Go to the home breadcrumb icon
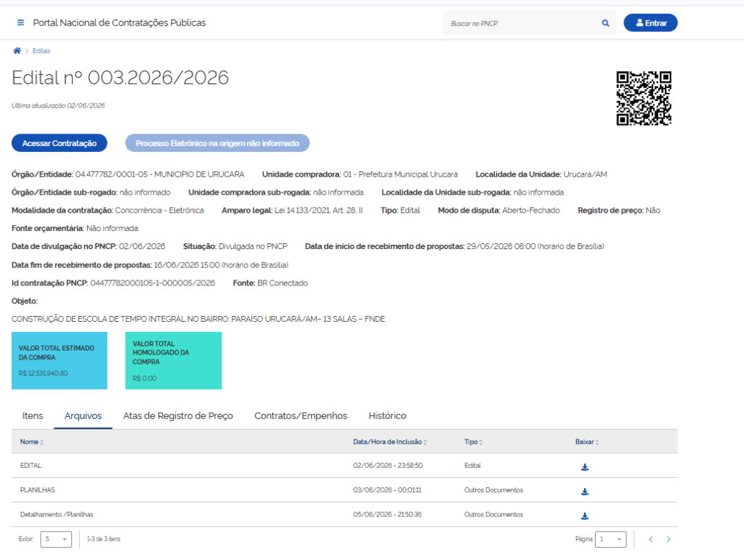 (17, 51)
